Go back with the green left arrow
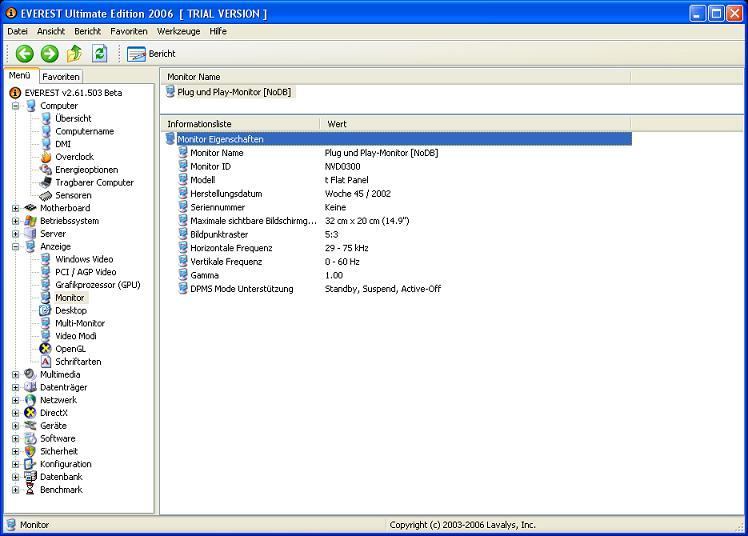 pos(24,54)
